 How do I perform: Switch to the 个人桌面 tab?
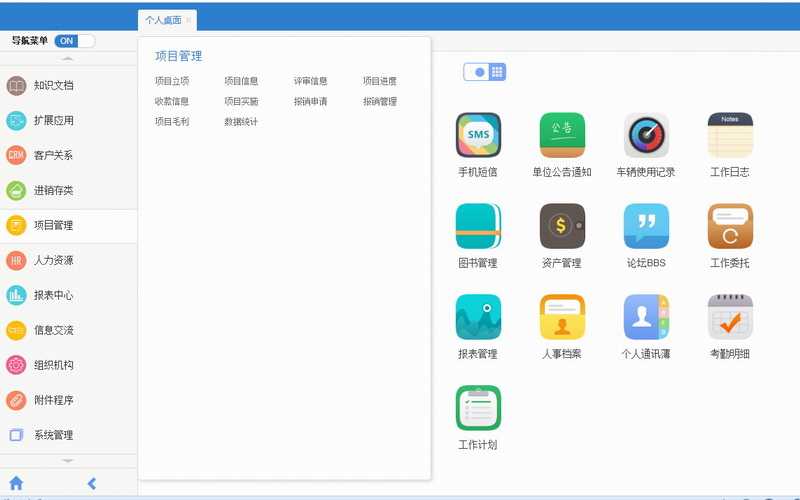point(163,20)
